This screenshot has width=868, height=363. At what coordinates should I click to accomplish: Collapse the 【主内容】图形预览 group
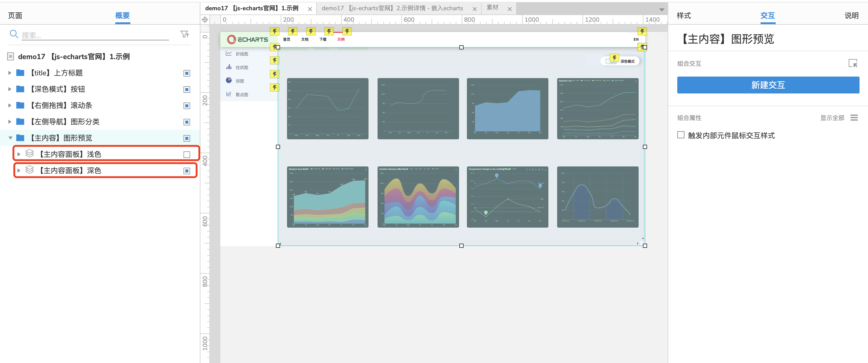(10, 138)
